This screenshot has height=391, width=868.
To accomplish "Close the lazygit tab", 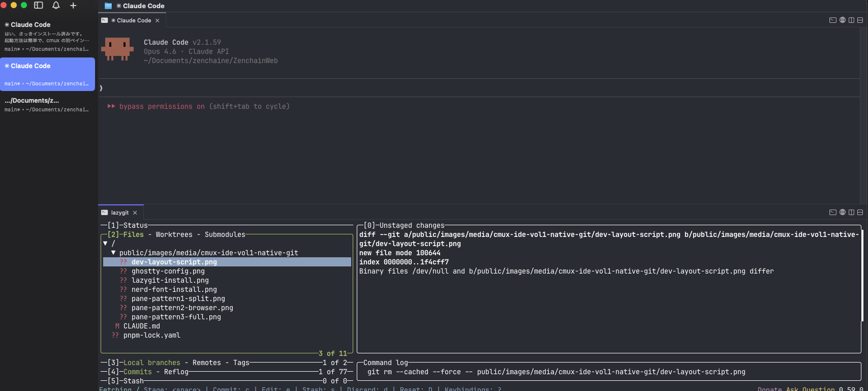I will point(135,213).
